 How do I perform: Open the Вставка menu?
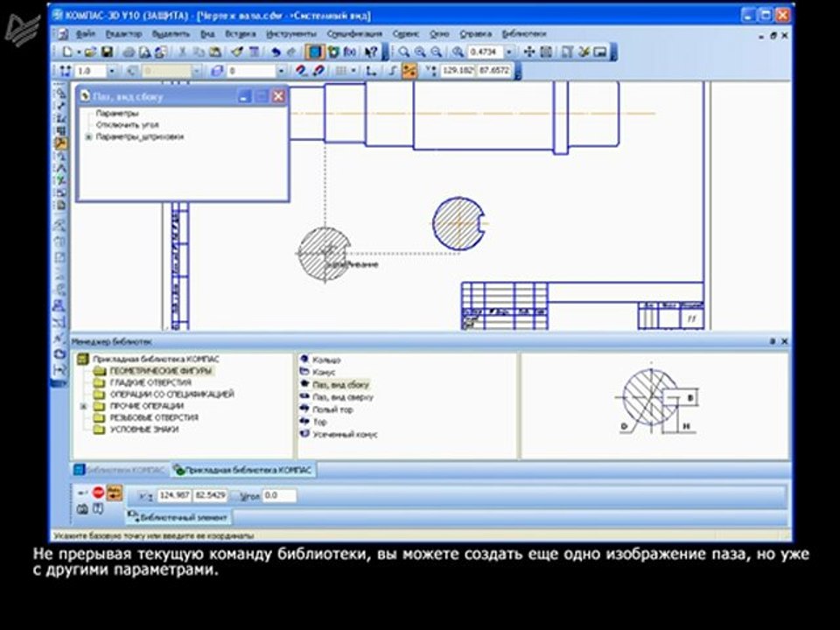[x=240, y=34]
